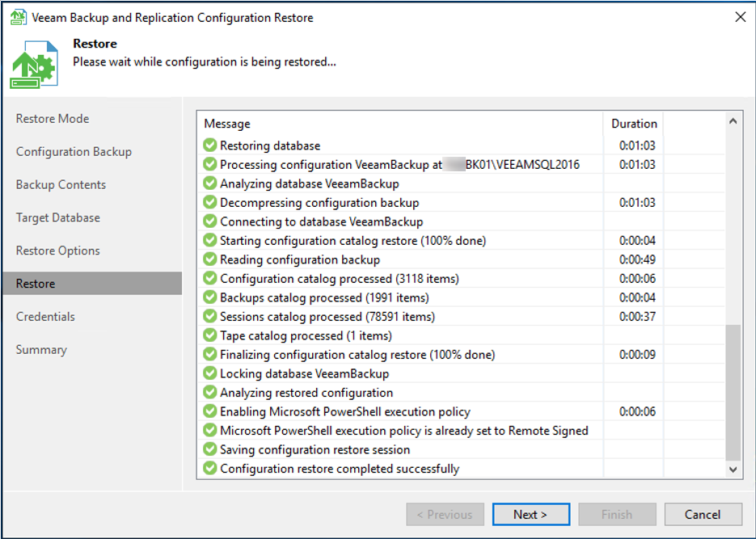Click check icon beside Decompressing configuration backup

click(209, 202)
